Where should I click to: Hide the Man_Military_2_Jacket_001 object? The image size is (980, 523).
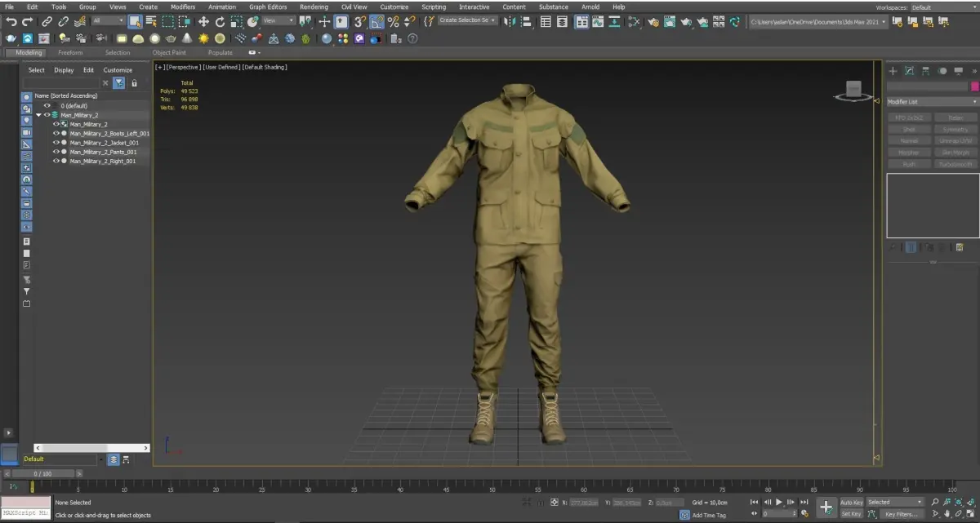coord(56,143)
